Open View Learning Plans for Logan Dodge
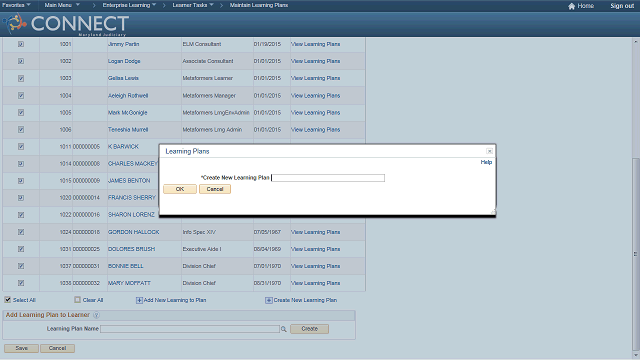This screenshot has height=360, width=640. 316,61
